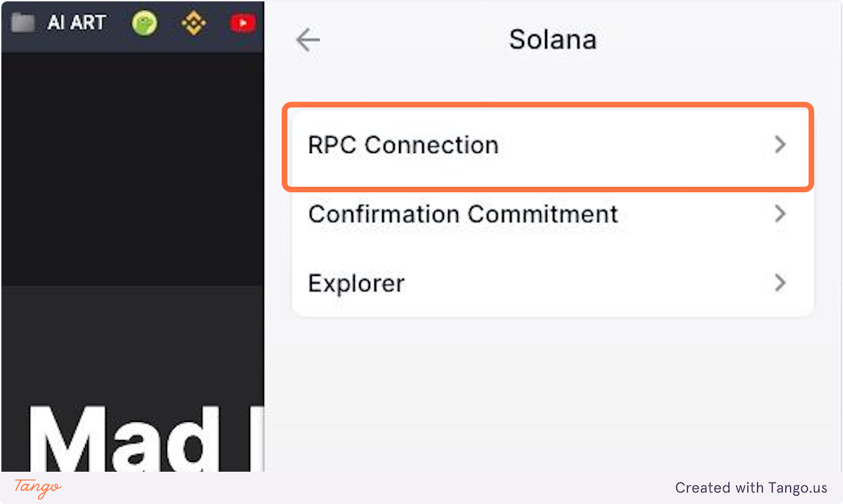This screenshot has width=843, height=504.
Task: Click the Explorer setting label
Action: click(356, 283)
